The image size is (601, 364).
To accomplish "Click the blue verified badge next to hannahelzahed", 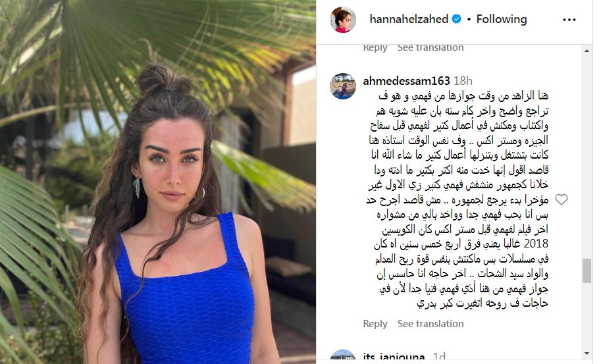I will (x=456, y=19).
